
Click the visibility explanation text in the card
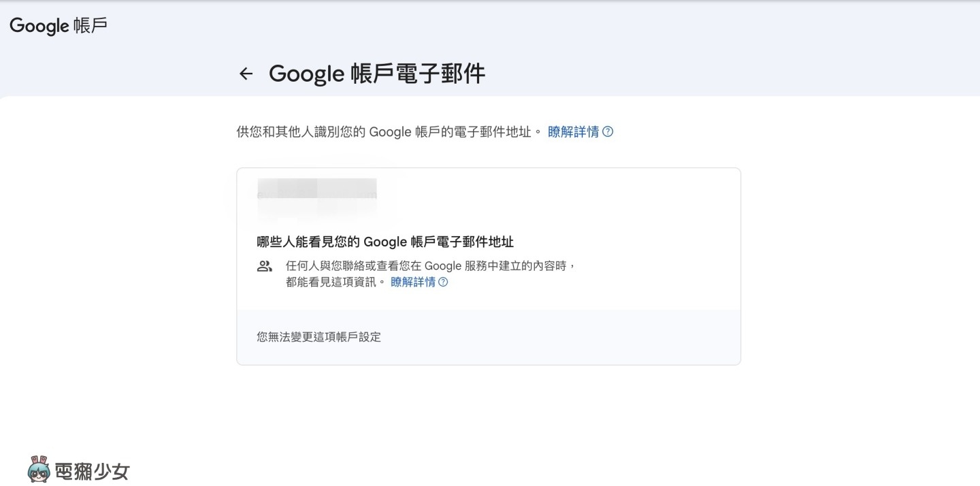click(429, 266)
